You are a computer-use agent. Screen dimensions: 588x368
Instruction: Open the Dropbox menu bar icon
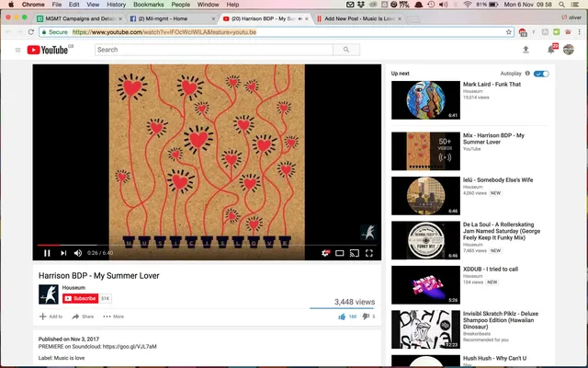361,5
